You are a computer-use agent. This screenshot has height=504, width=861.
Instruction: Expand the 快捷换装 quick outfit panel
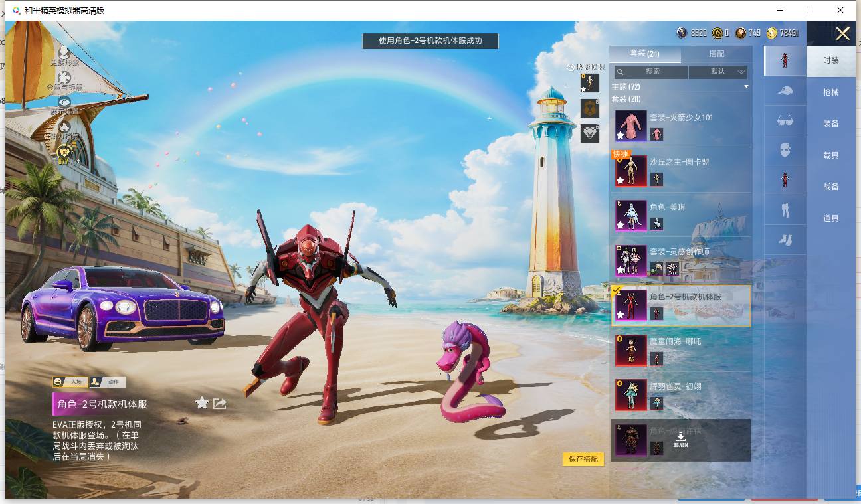pos(586,67)
